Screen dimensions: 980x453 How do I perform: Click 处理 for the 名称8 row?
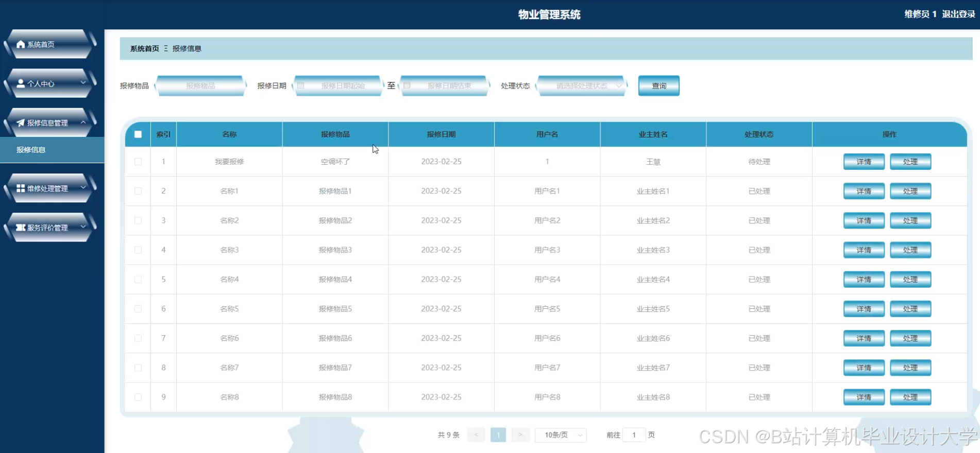tap(910, 397)
